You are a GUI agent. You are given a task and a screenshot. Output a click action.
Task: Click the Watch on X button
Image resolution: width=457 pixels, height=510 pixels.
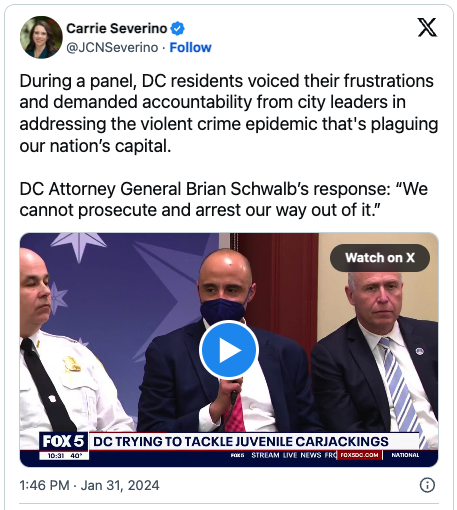[x=380, y=258]
